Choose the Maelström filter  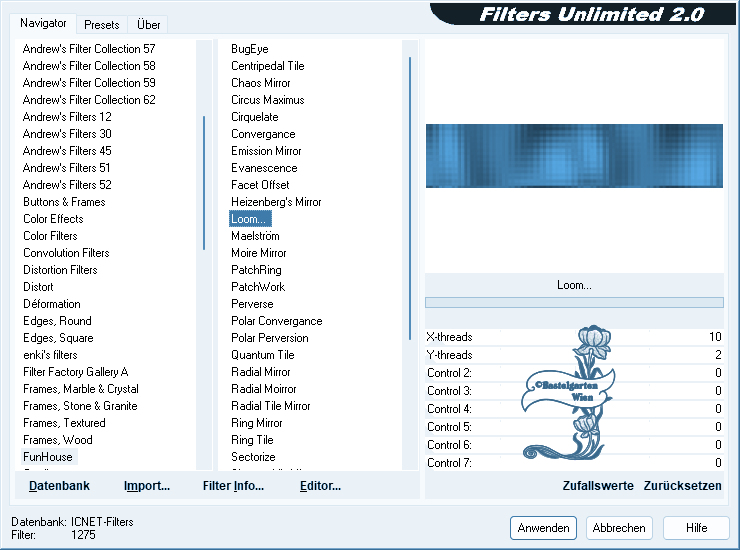click(x=255, y=236)
